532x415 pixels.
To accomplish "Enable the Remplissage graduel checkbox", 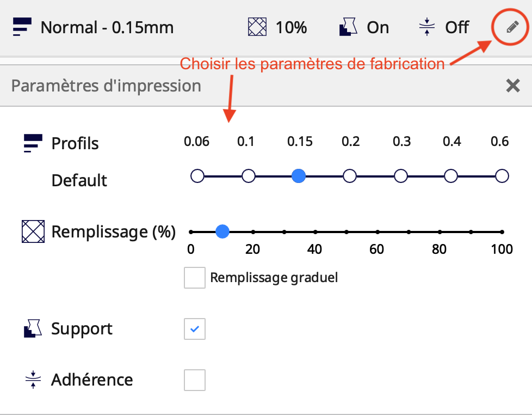I will click(195, 278).
